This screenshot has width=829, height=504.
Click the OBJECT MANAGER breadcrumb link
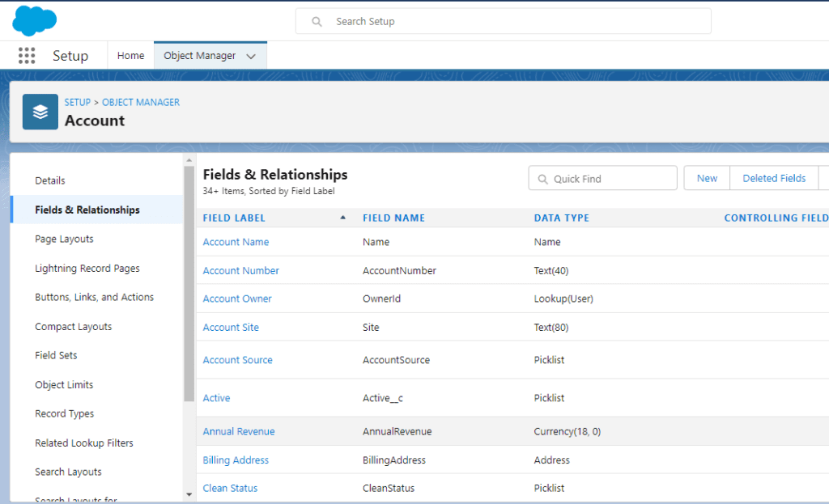pos(141,103)
